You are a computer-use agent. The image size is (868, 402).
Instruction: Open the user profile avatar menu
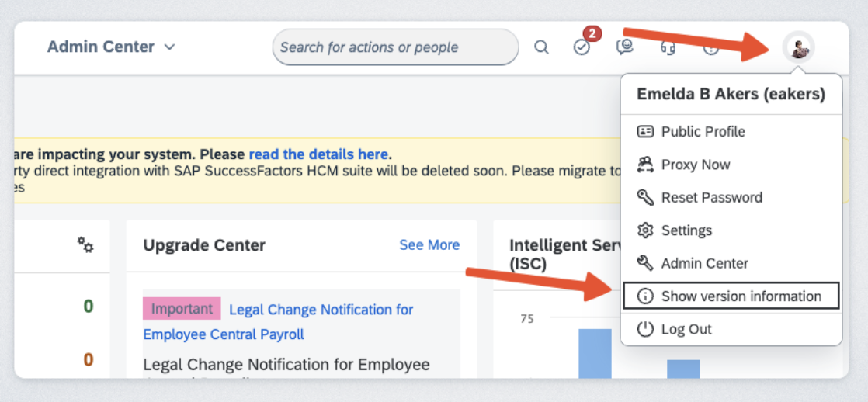point(798,48)
